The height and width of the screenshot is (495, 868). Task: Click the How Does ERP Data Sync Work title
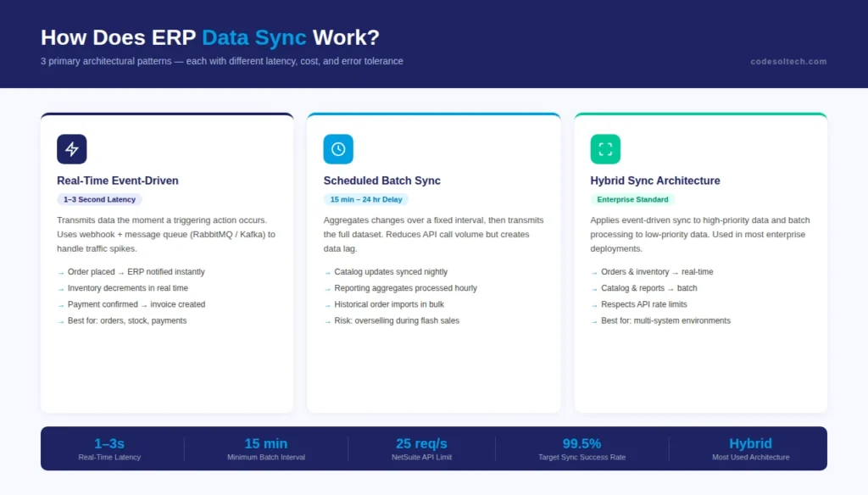click(x=210, y=37)
